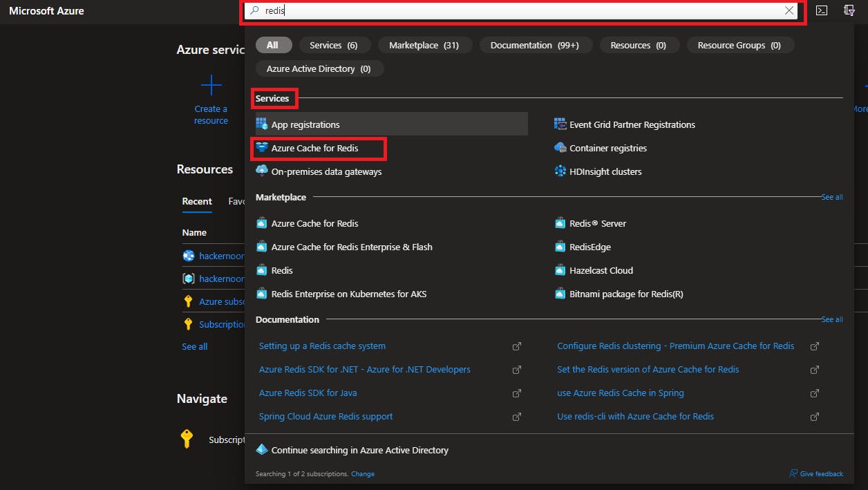Open HDInsight clusters service

click(605, 172)
